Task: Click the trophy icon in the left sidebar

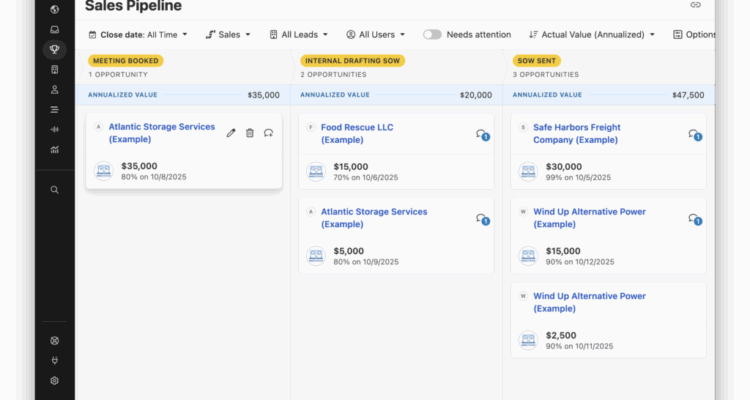Action: (54, 49)
